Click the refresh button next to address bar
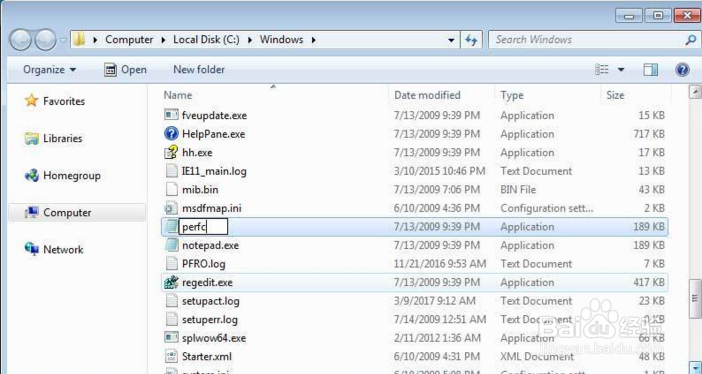Viewport: 702px width, 374px height. pyautogui.click(x=471, y=40)
